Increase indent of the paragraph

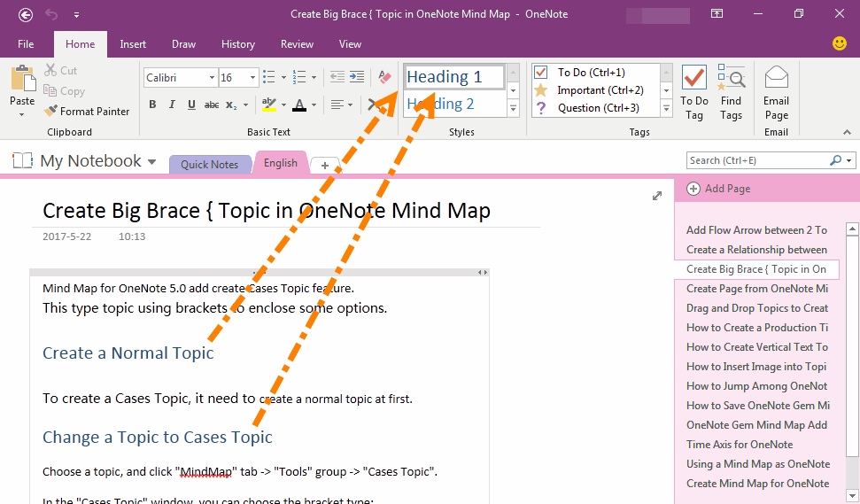point(357,77)
